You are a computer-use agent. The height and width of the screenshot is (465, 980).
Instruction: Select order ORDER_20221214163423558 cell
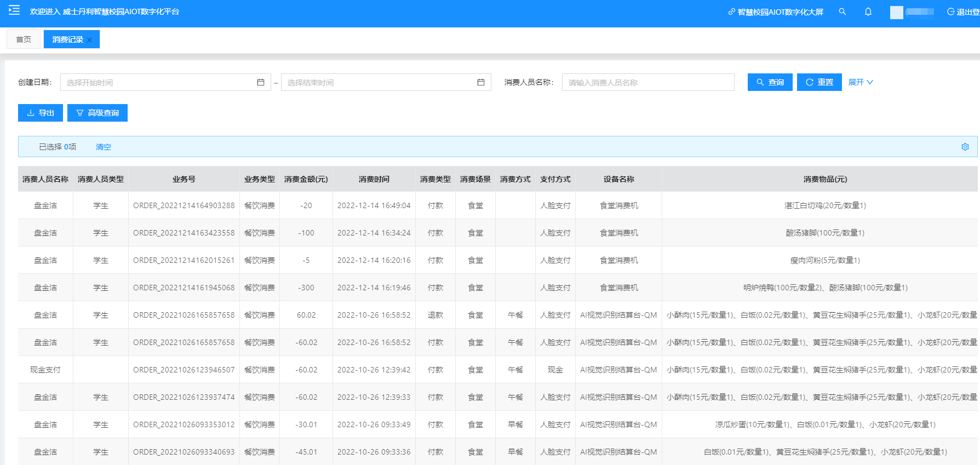pyautogui.click(x=184, y=233)
